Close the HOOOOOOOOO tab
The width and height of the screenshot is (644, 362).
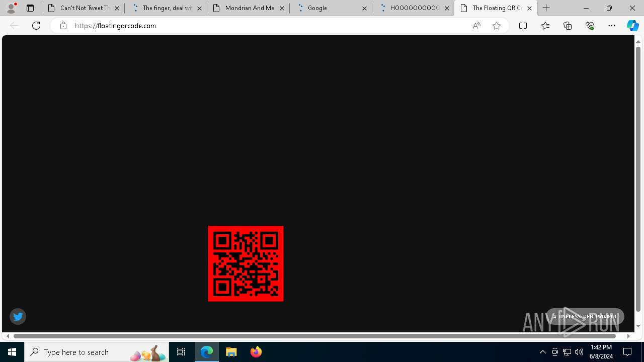click(447, 8)
